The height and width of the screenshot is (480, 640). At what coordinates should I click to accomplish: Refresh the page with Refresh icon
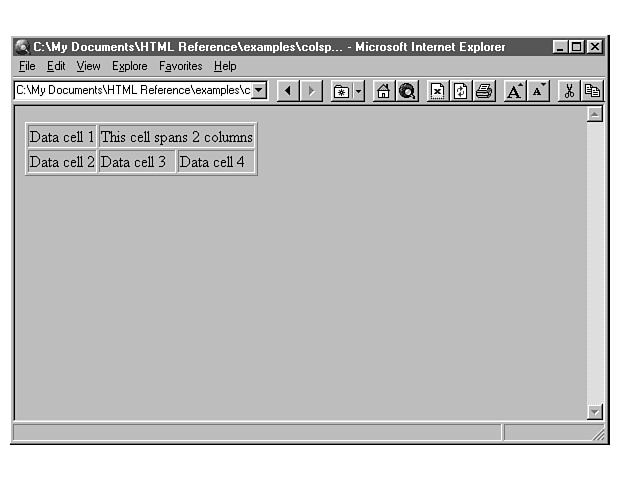point(461,91)
